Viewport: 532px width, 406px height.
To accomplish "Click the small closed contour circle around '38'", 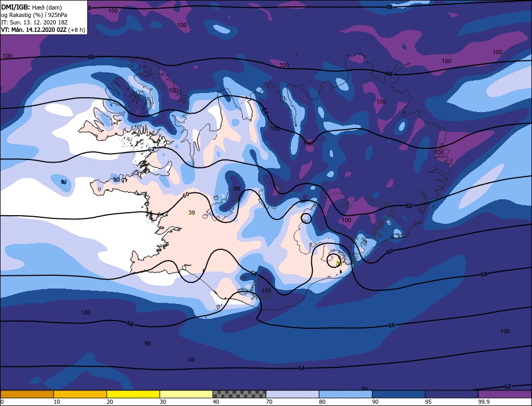I will (334, 260).
